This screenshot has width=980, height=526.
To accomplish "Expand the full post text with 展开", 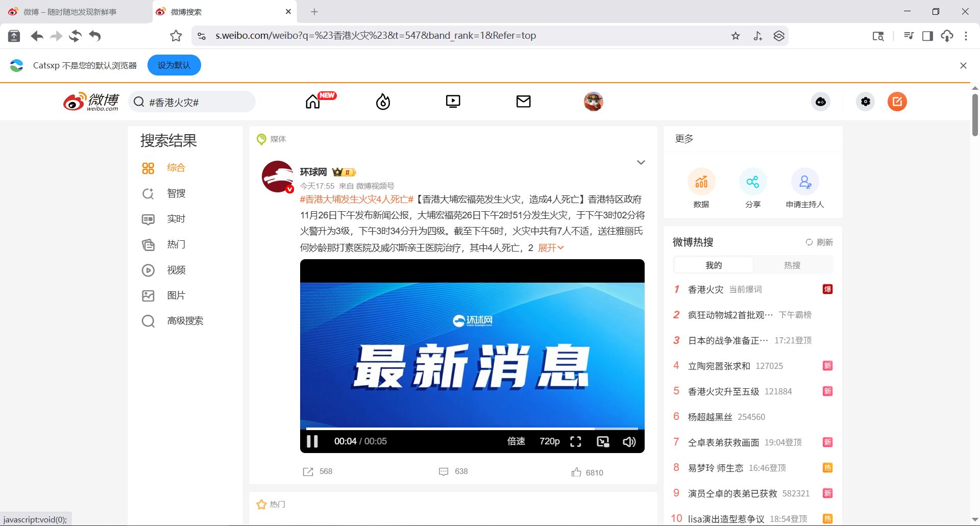I will click(x=550, y=248).
